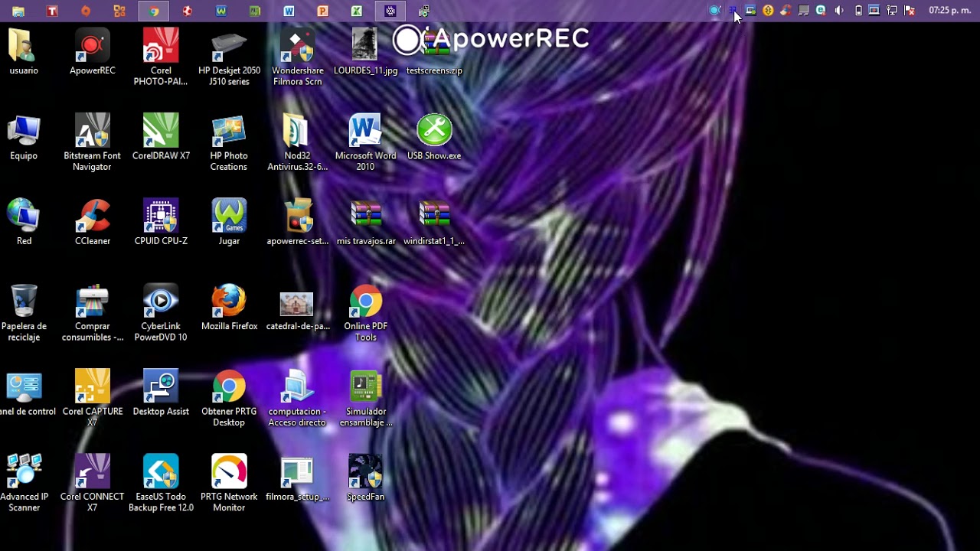Open the Panel de control icon
This screenshot has height=551, width=980.
24,393
